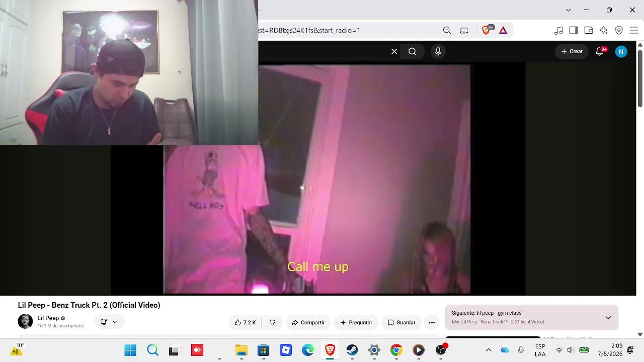Click the YouTube search magnifier button

click(413, 51)
